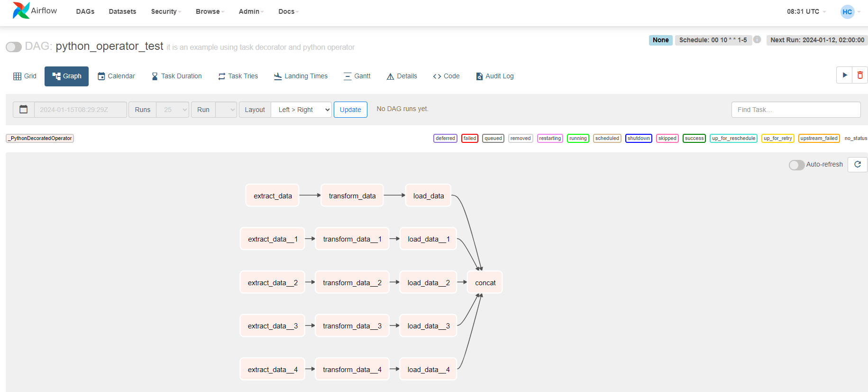Image resolution: width=868 pixels, height=392 pixels.
Task: Click the base date input field
Action: click(81, 110)
